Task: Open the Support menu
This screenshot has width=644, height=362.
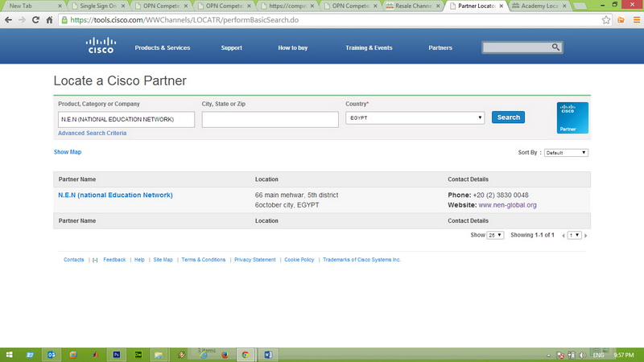Action: [231, 47]
